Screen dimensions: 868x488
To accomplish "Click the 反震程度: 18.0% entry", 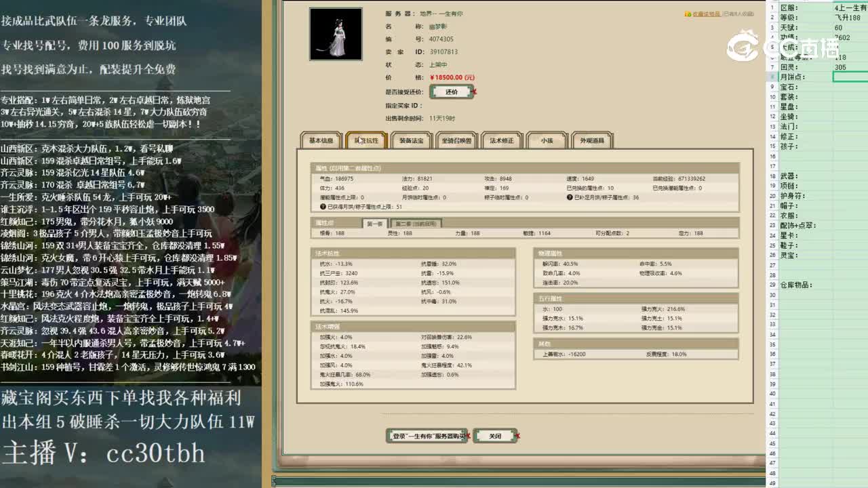I will tap(666, 354).
